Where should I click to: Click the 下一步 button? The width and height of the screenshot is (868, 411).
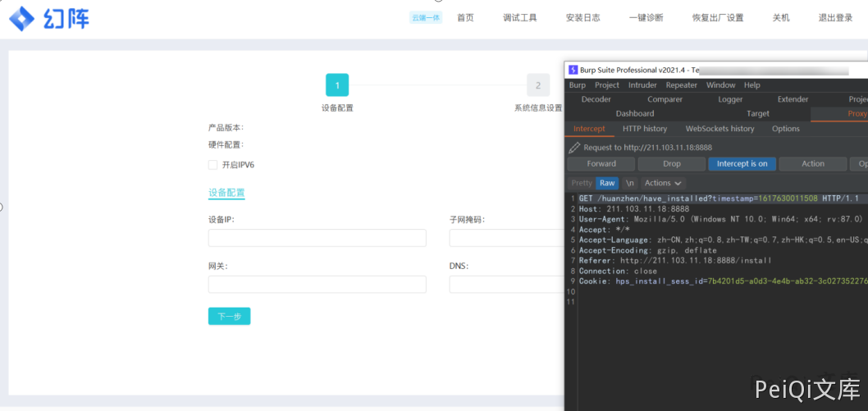click(229, 317)
